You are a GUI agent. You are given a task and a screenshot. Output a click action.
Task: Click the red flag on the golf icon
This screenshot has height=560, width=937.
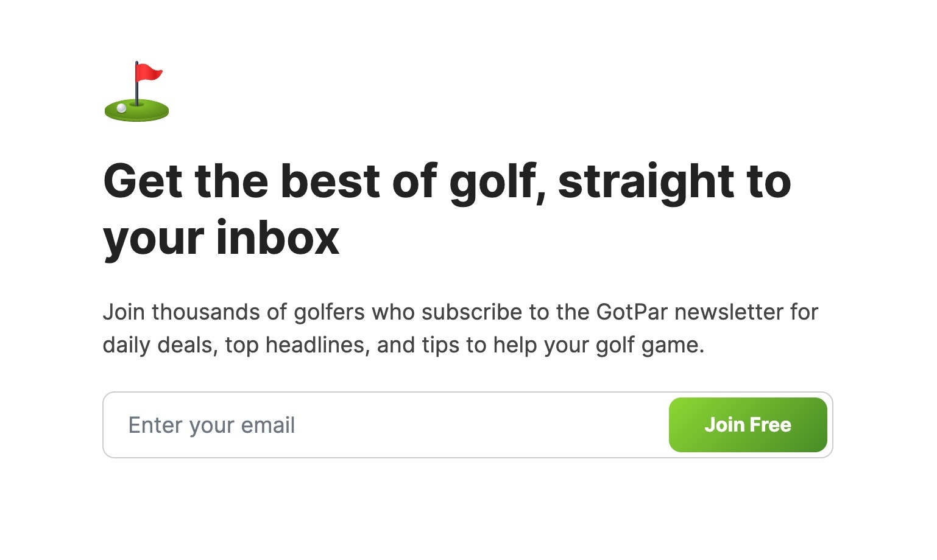(x=148, y=73)
